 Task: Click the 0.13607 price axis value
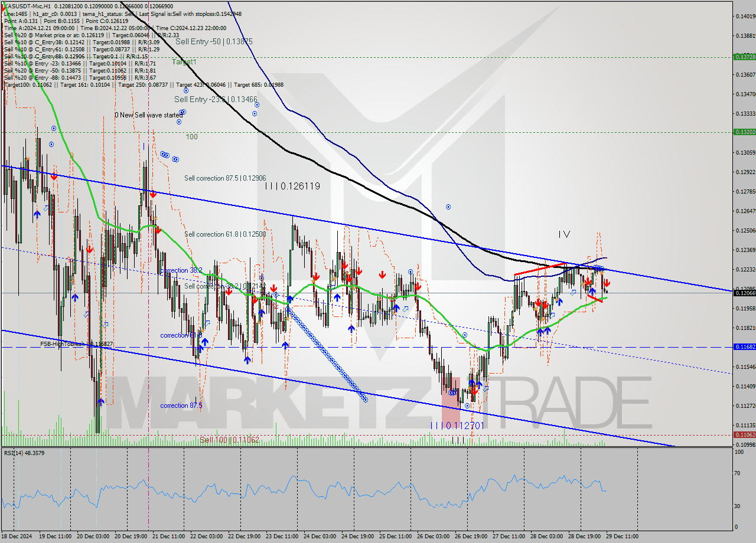745,74
